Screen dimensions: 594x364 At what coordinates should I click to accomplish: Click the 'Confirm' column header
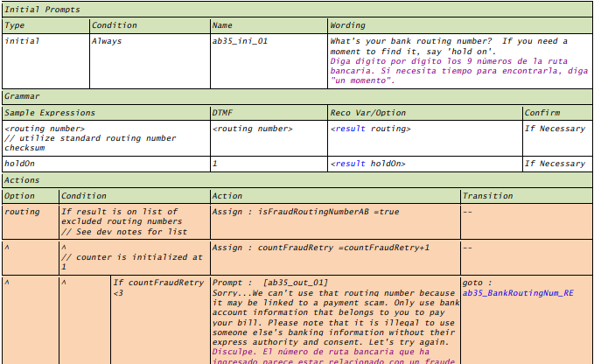(557, 113)
